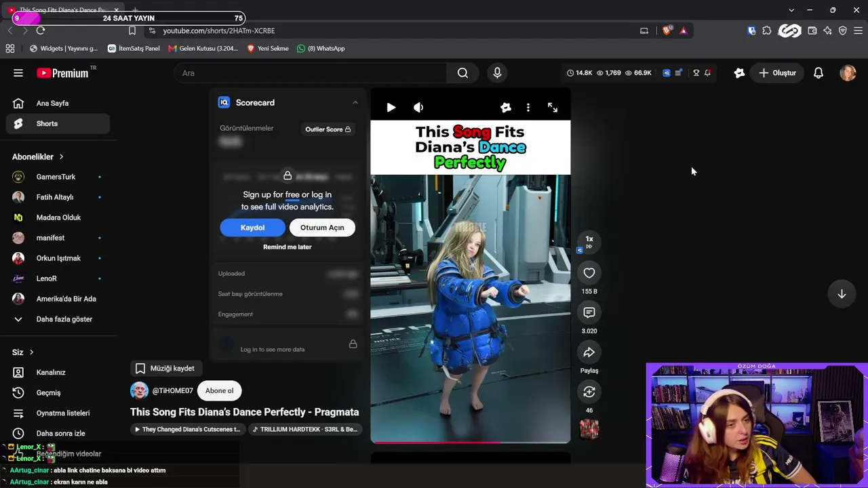
Task: Subscribe with the Abone ol button
Action: (x=219, y=390)
